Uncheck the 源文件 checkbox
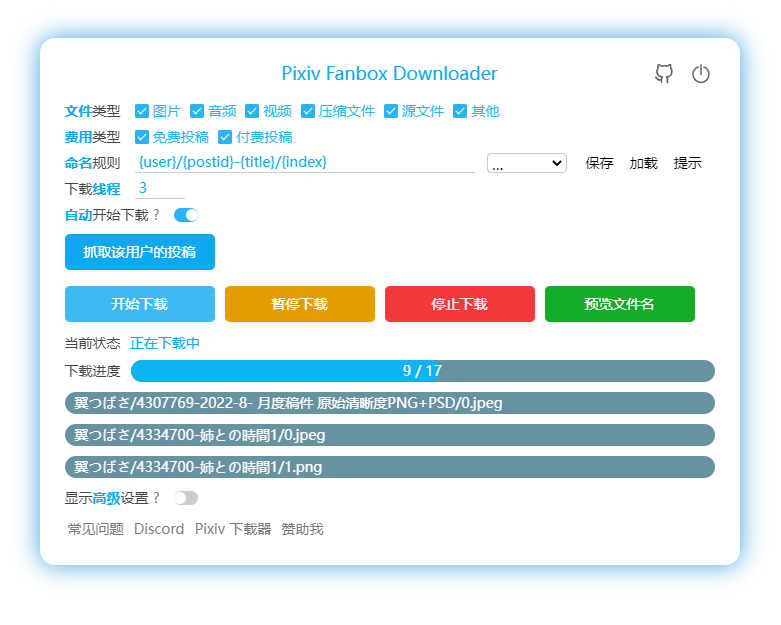Screen dimensions: 781x625 (x=391, y=111)
